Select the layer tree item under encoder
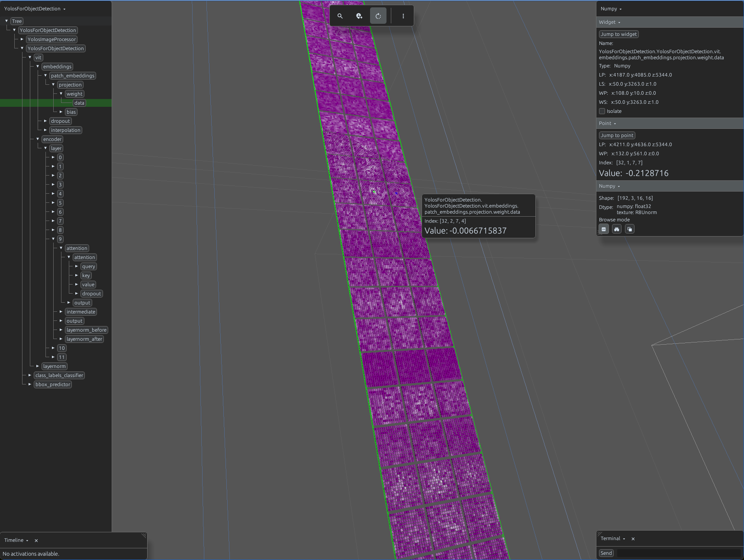 pos(56,148)
